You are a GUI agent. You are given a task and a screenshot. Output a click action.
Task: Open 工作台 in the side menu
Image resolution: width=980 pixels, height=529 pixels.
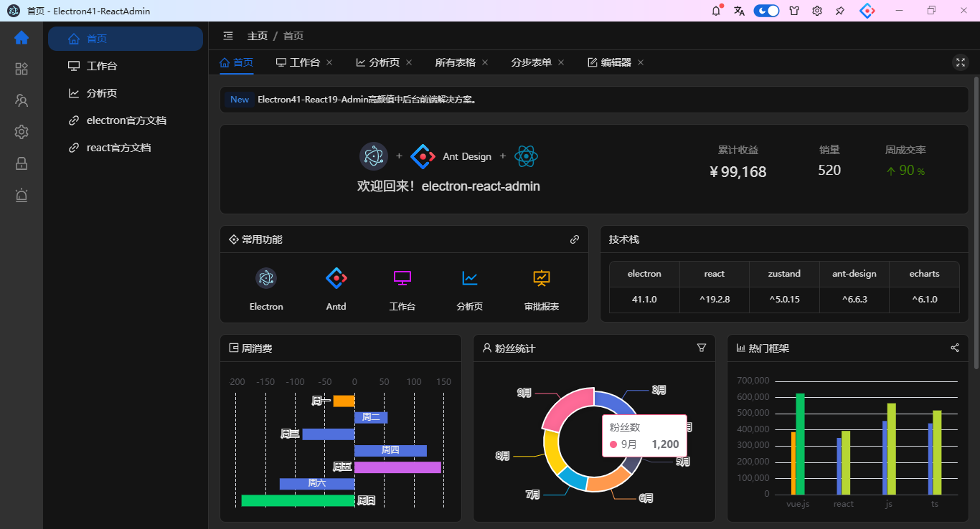[x=126, y=66]
